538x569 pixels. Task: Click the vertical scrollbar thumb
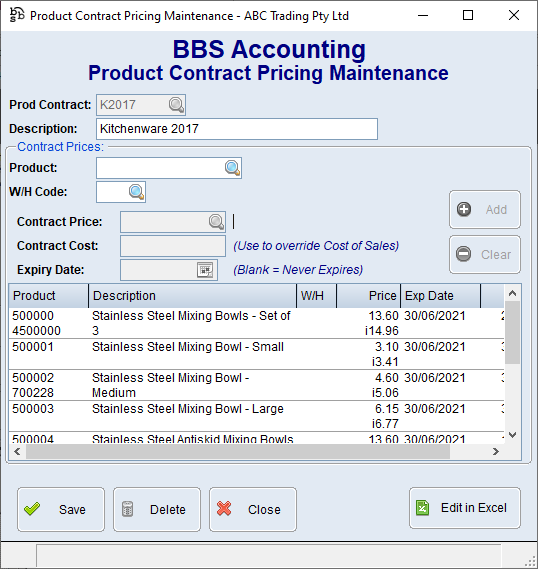(x=512, y=332)
